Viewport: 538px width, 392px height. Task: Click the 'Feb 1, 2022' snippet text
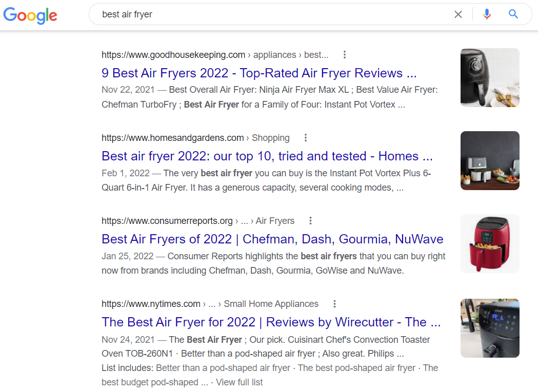point(126,173)
